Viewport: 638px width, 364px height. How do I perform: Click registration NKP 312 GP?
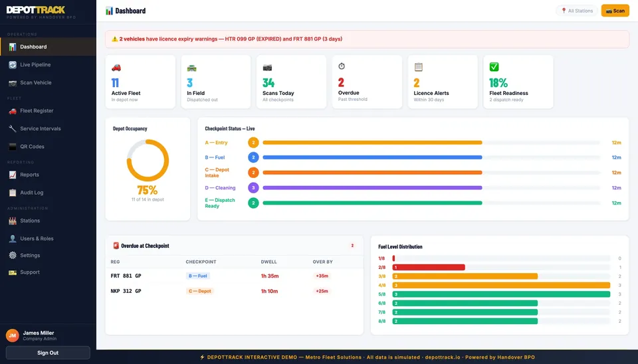pos(126,291)
